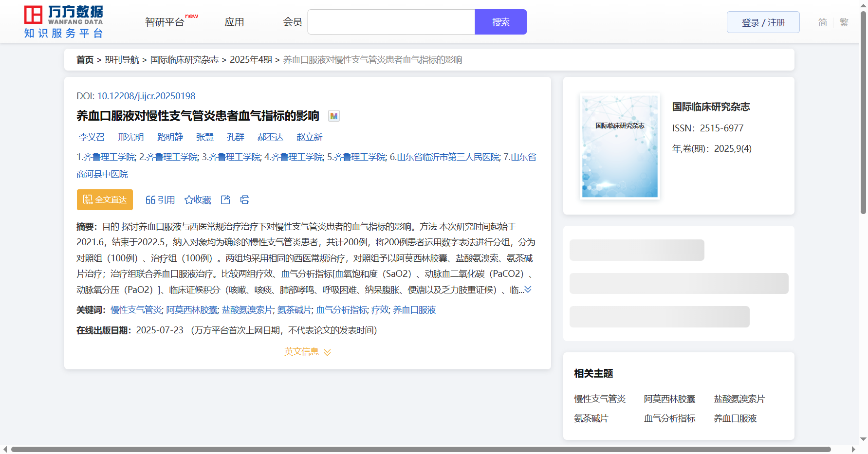The width and height of the screenshot is (868, 454).
Task: Click the 收藏 star to bookmark the article
Action: point(198,200)
